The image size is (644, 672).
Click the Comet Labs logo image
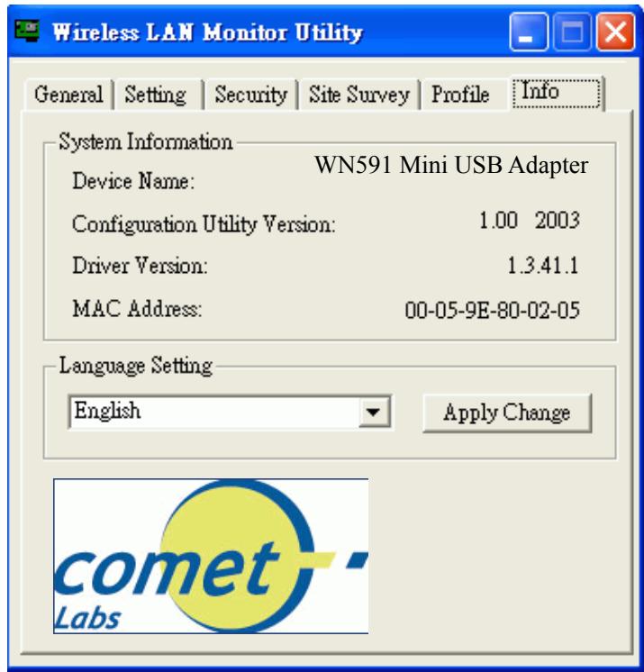(211, 556)
